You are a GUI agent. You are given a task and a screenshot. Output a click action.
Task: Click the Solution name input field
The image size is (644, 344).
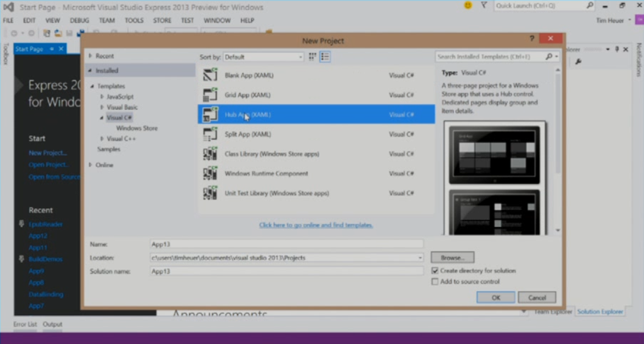pyautogui.click(x=286, y=271)
